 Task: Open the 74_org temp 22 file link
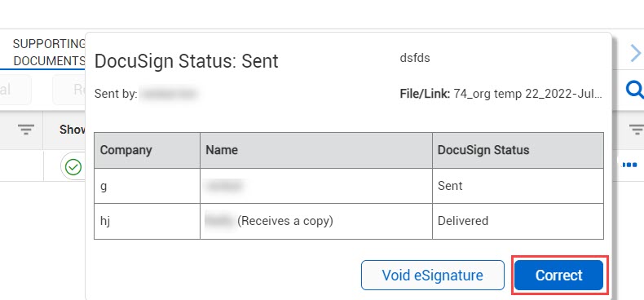(527, 94)
